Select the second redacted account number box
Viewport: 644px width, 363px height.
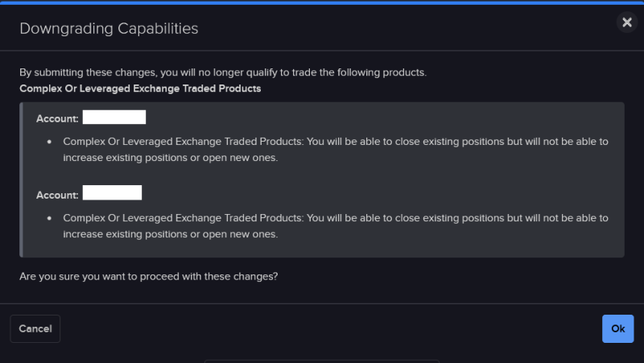point(112,192)
